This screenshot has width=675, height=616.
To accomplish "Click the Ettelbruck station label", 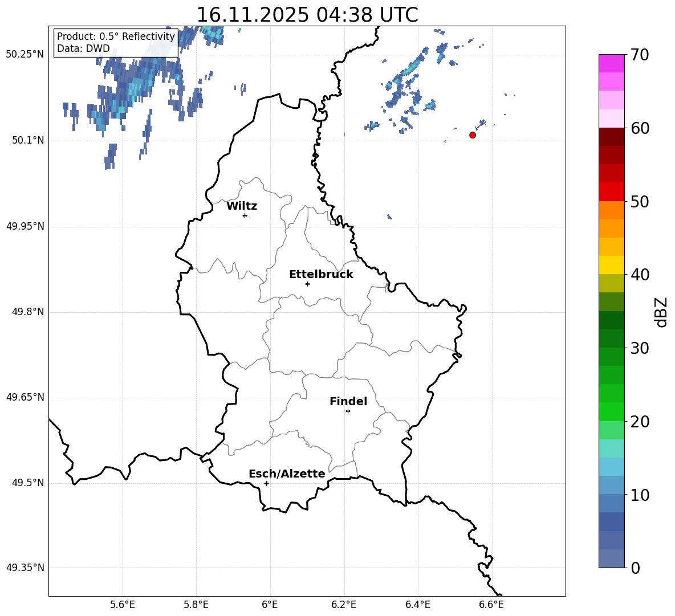I will click(321, 275).
